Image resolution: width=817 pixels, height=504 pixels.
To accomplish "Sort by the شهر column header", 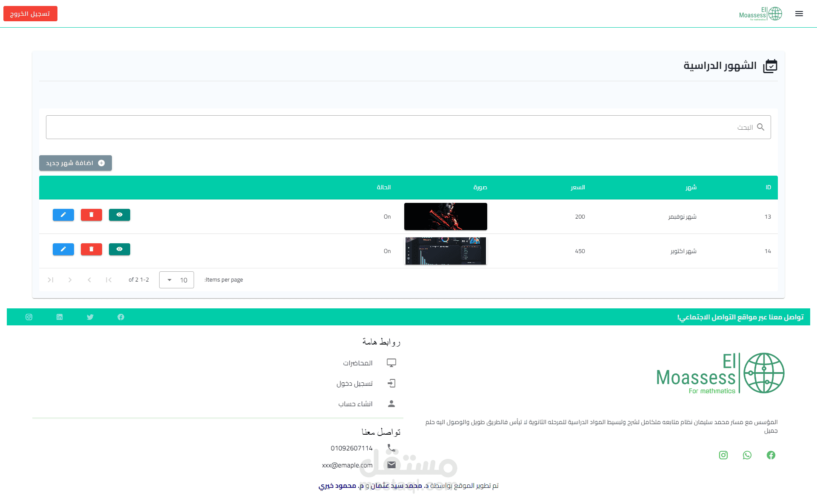I will tap(691, 188).
